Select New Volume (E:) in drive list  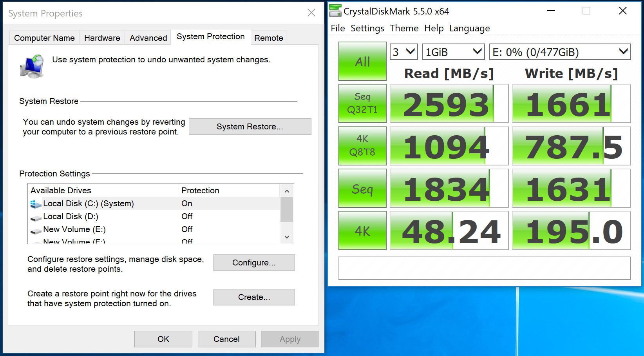point(74,229)
